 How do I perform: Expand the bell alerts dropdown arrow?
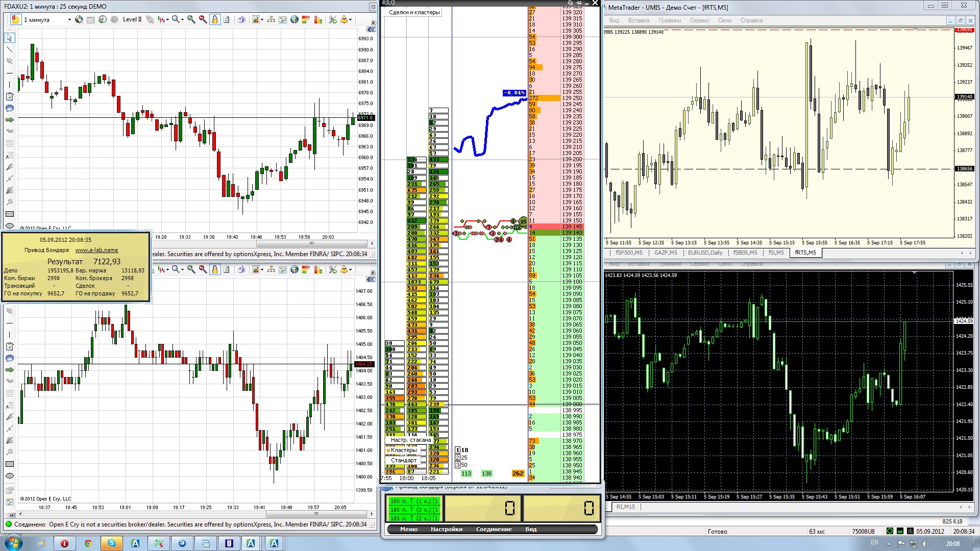click(350, 20)
